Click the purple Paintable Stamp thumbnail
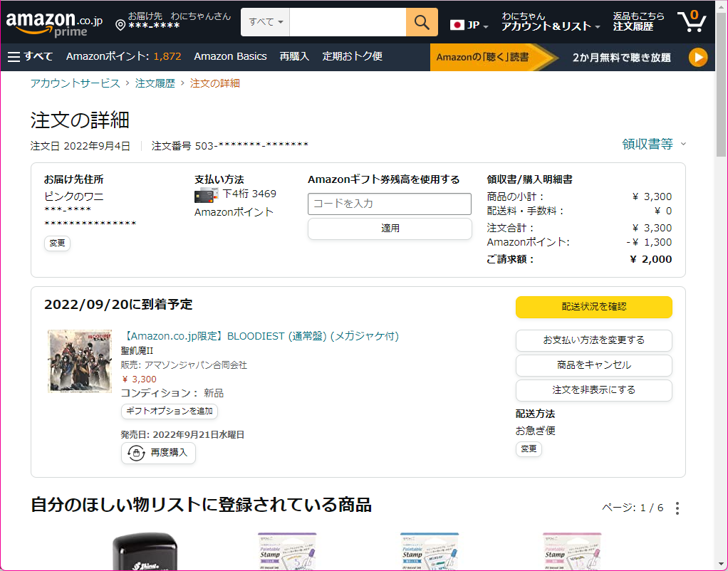 [x=287, y=552]
